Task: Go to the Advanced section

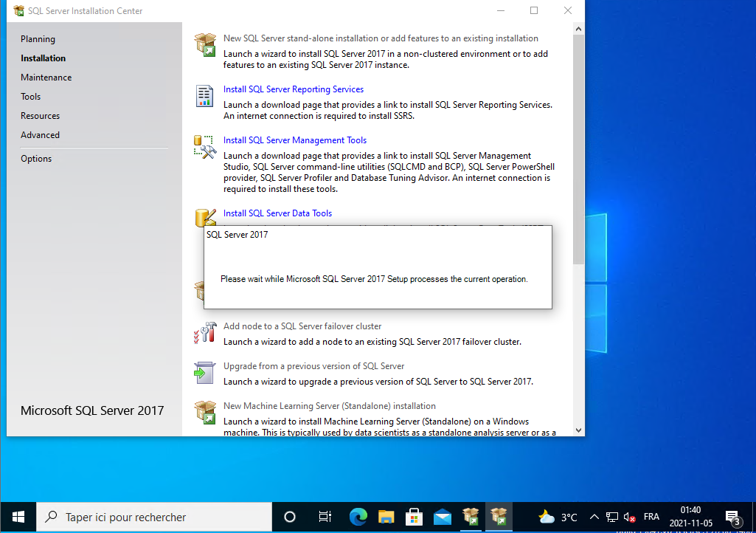Action: 40,135
